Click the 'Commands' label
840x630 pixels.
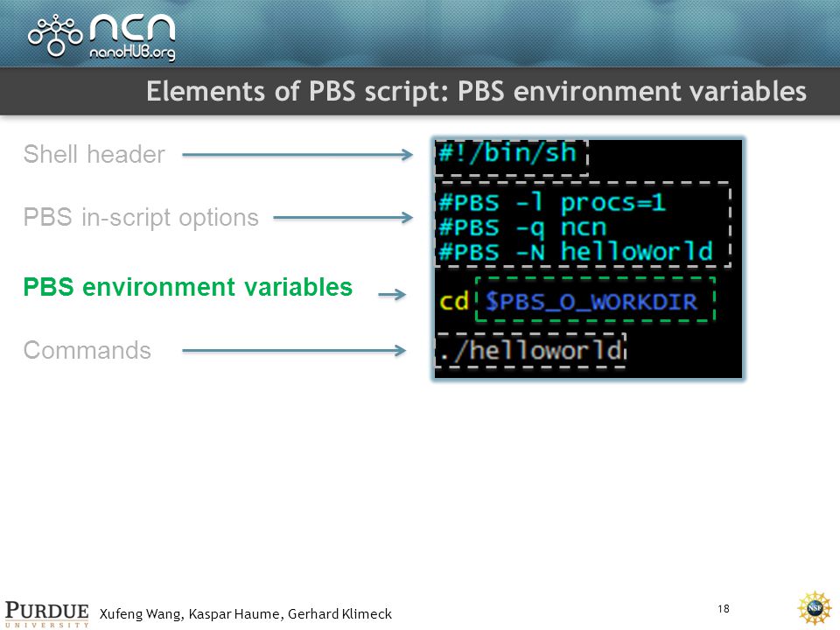coord(87,350)
